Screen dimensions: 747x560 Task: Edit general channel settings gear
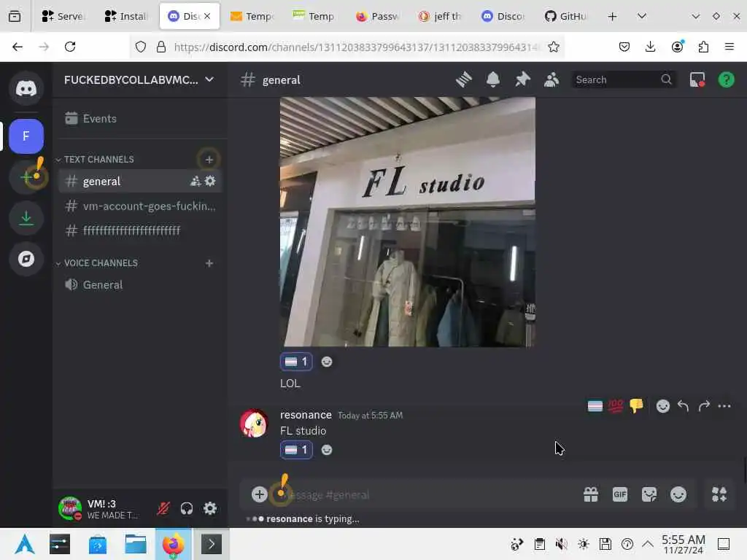pyautogui.click(x=210, y=181)
